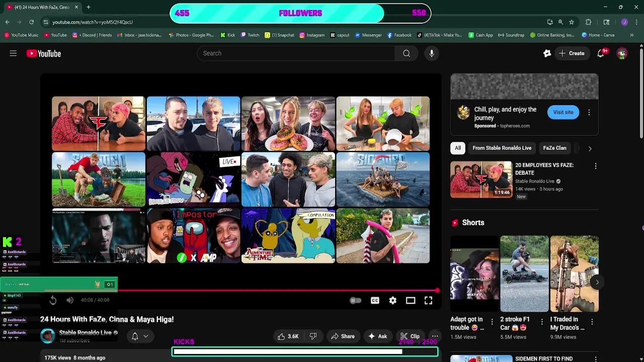Viewport: 644px width, 362px height.
Task: Open the Instagram bookmark
Action: click(x=312, y=35)
